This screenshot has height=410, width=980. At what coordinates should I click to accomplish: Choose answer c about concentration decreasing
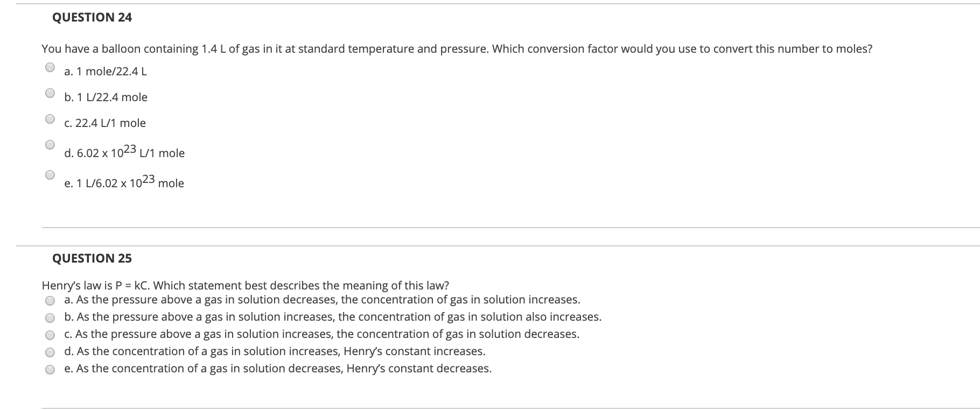[x=49, y=335]
